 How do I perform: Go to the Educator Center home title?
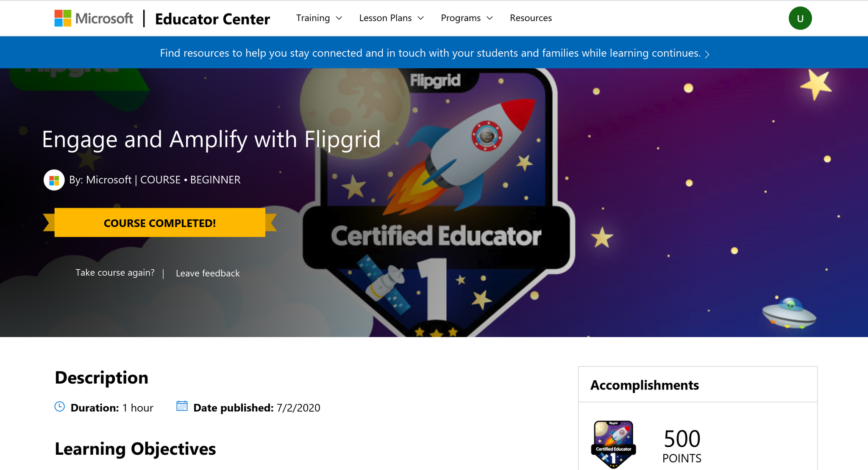[x=212, y=19]
